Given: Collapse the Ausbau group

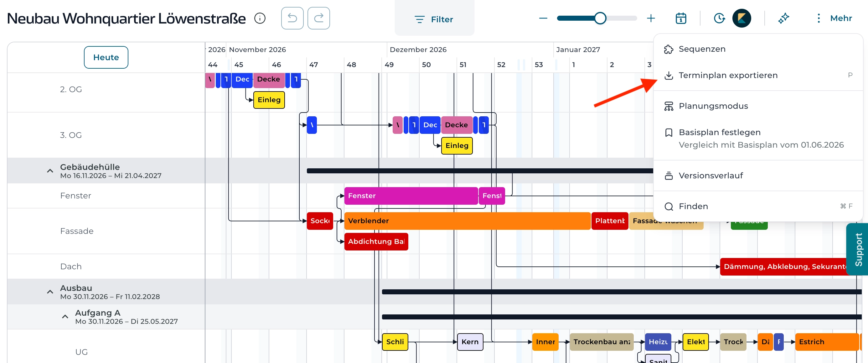Looking at the screenshot, I should pyautogui.click(x=50, y=292).
